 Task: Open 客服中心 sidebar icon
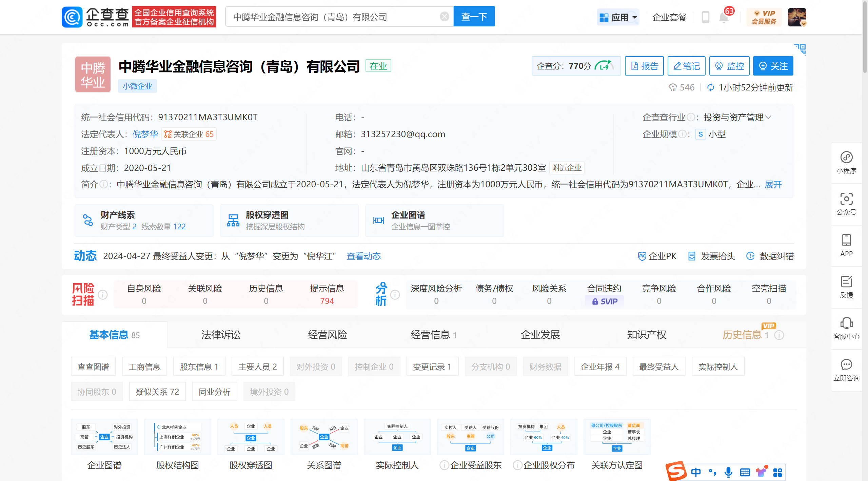846,329
